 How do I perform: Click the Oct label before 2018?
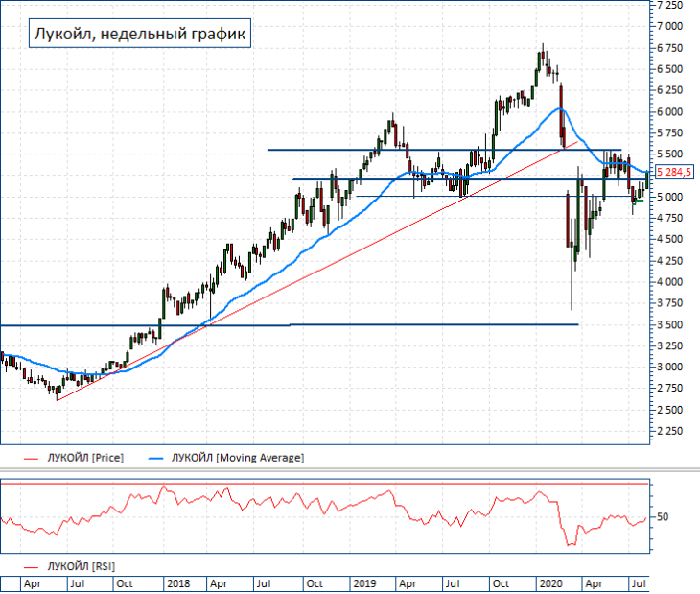124,583
